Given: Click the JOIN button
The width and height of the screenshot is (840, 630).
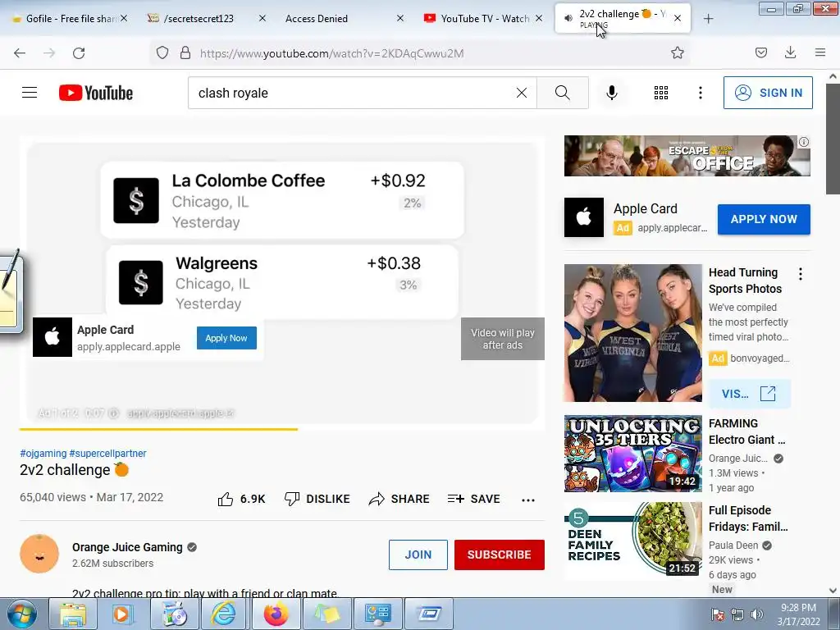Looking at the screenshot, I should 418,555.
